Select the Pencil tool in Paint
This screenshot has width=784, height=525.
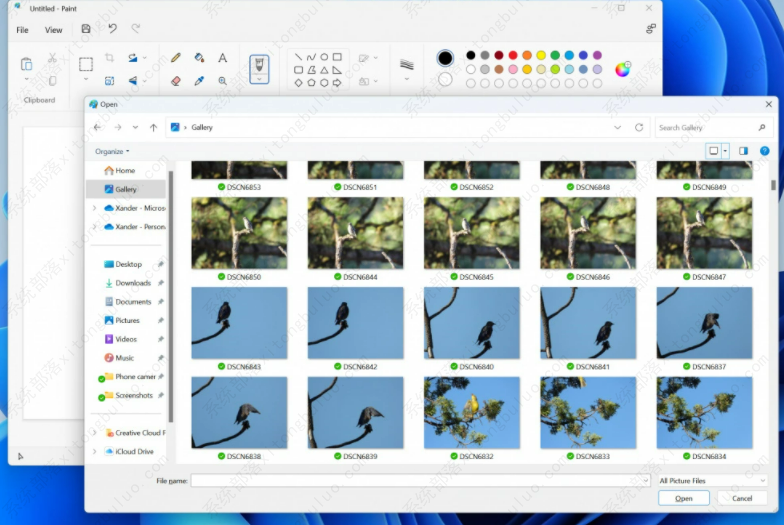tap(176, 58)
